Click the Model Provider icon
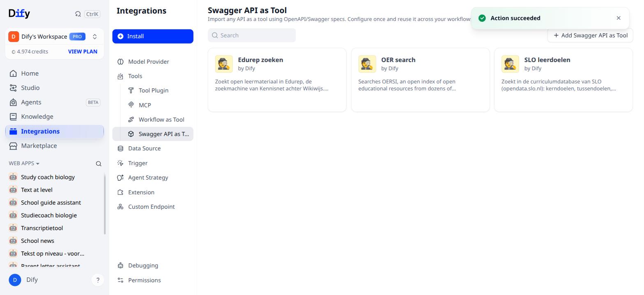 pyautogui.click(x=120, y=62)
